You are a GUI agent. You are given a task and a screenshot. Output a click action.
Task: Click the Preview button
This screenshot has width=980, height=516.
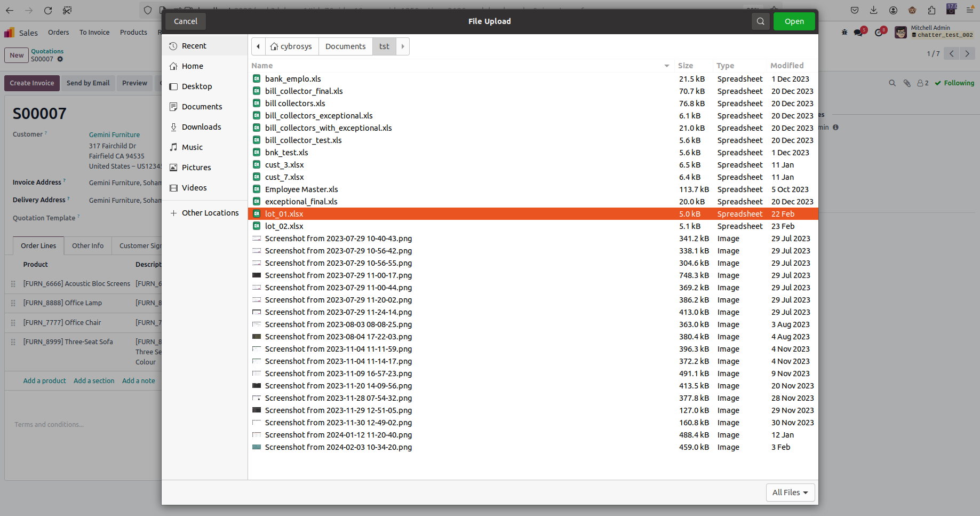pos(134,83)
